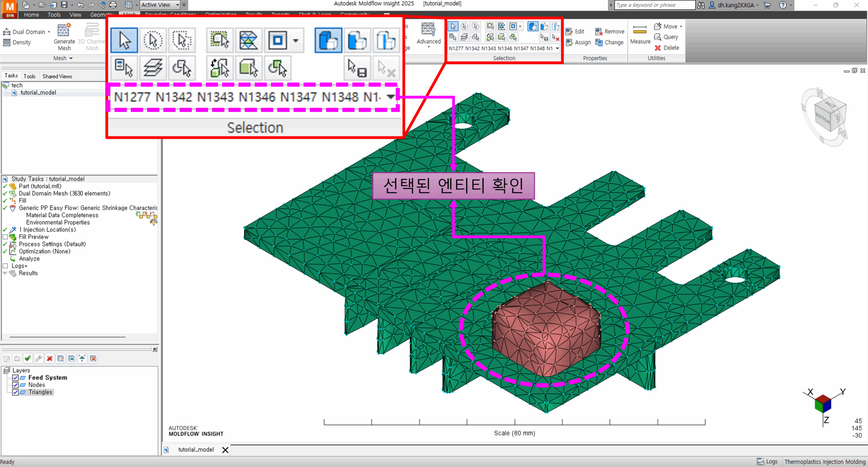Switch to the Shared Views tab

(57, 76)
